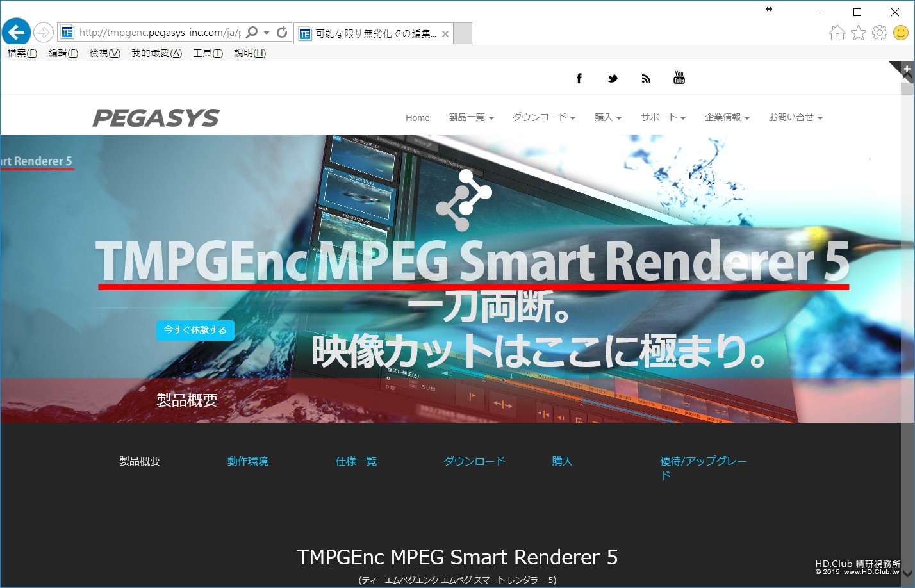Expand the お問い合せ dropdown menu
Image resolution: width=915 pixels, height=588 pixels.
(795, 117)
